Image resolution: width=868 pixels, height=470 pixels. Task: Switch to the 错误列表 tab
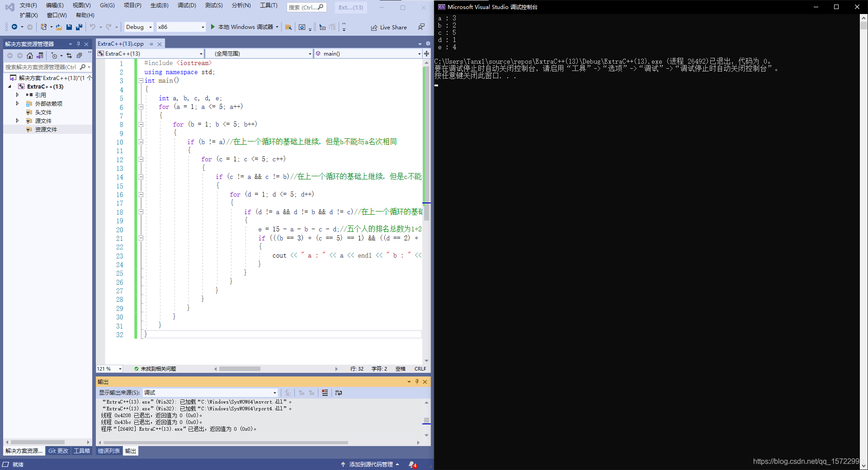(x=109, y=451)
